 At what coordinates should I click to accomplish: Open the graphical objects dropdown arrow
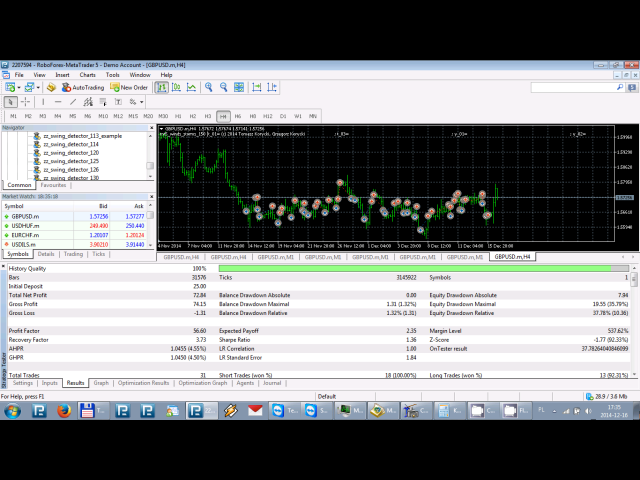(142, 102)
